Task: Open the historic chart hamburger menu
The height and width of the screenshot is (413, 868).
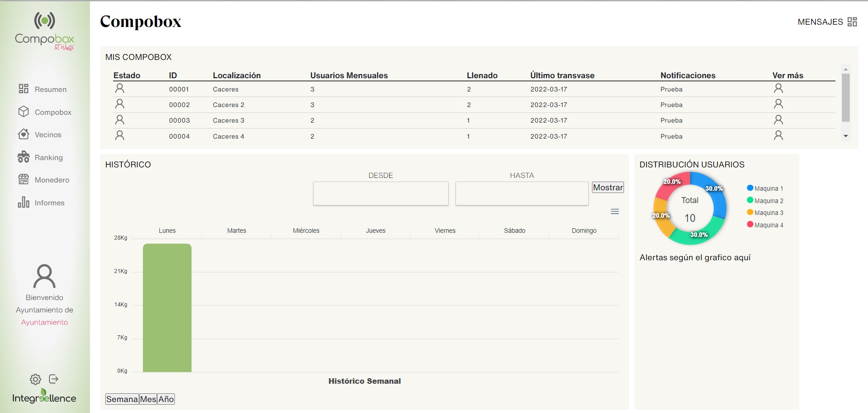Action: [615, 211]
